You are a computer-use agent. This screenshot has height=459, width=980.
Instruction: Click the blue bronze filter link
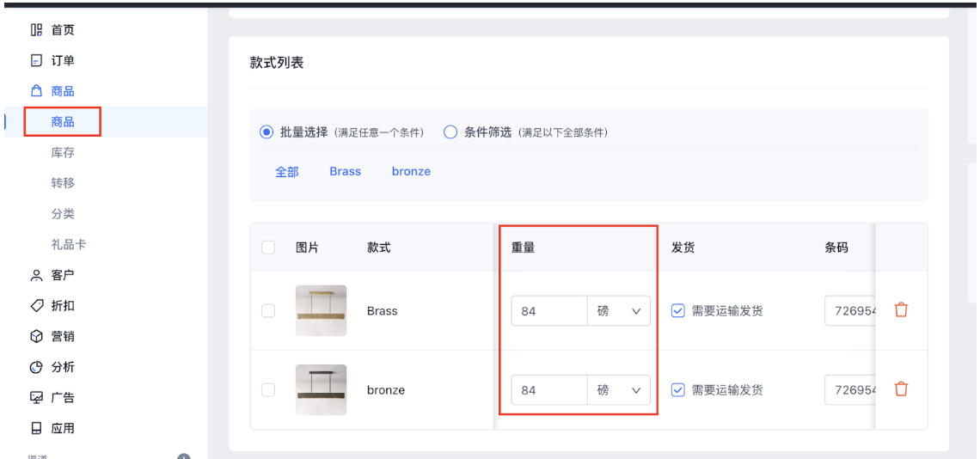click(411, 172)
